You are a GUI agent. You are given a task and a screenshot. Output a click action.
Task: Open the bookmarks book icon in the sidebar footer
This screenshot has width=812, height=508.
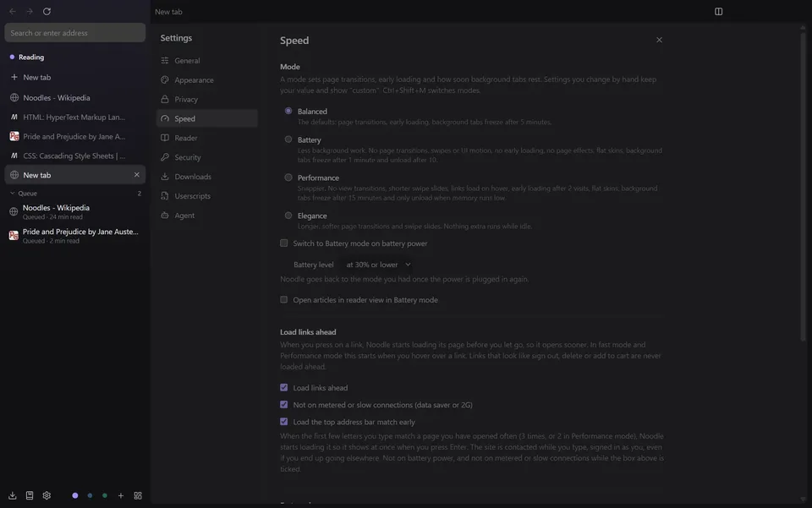pyautogui.click(x=30, y=495)
